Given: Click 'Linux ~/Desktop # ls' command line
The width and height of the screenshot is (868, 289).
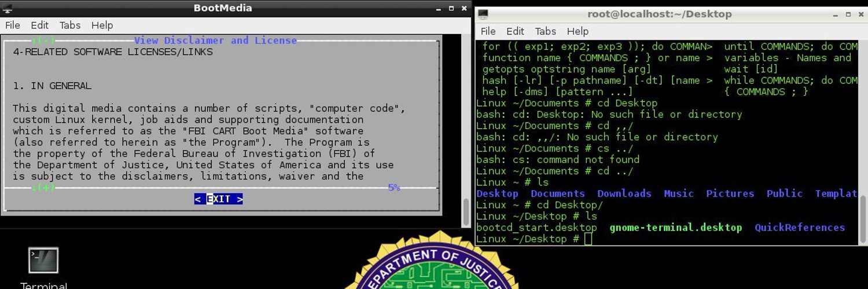Looking at the screenshot, I should tap(536, 216).
